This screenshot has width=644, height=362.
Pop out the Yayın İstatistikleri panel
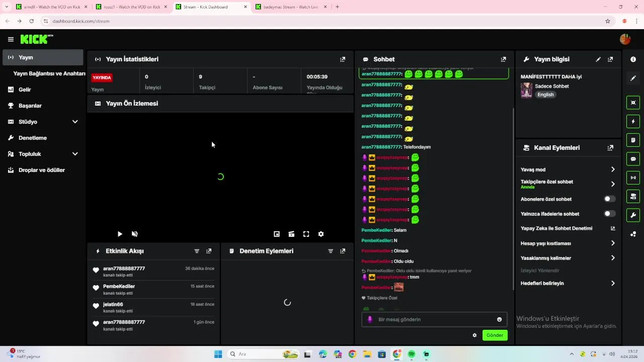pos(343,59)
